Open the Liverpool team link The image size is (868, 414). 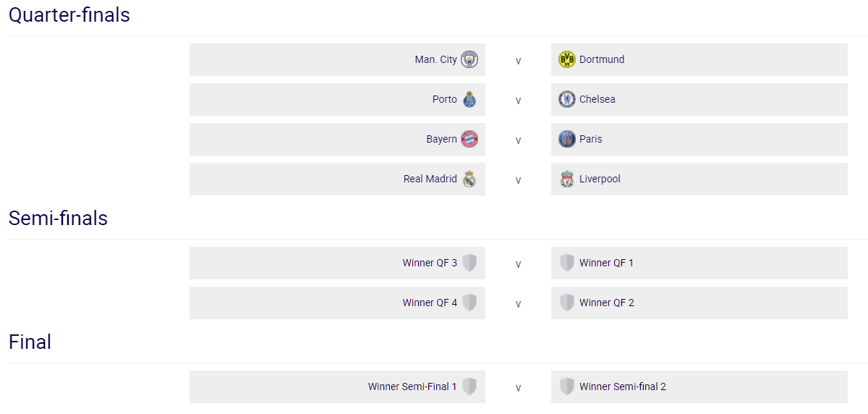click(x=600, y=179)
